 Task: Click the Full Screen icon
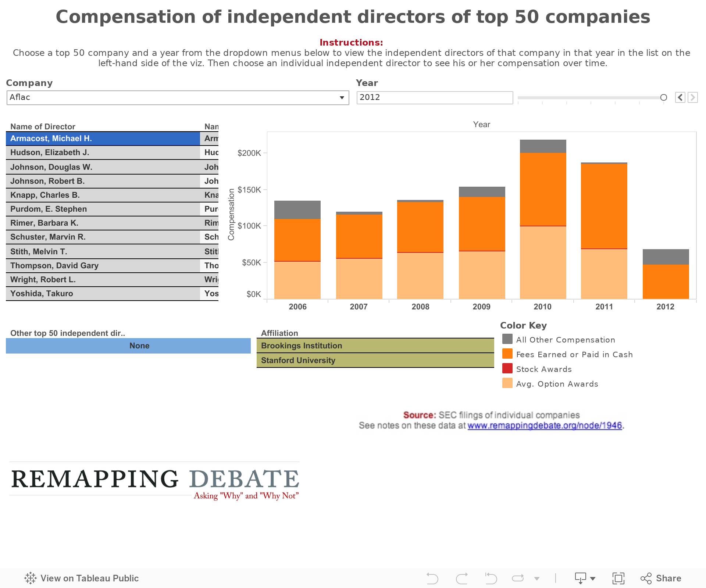click(618, 578)
